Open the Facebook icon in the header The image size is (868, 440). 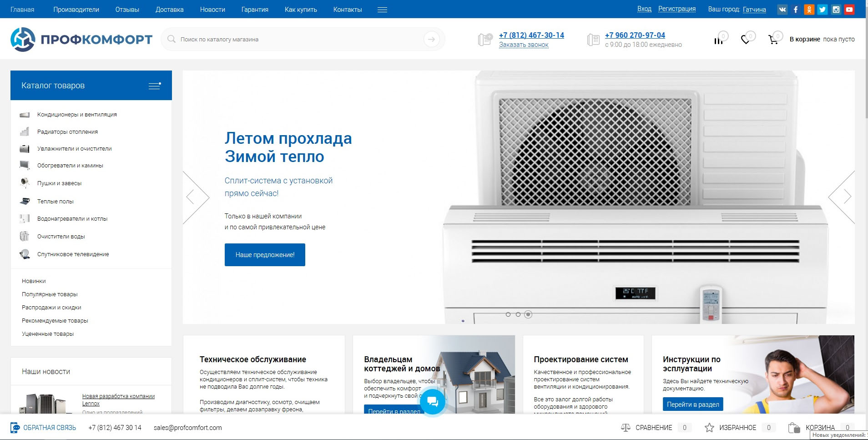point(796,10)
